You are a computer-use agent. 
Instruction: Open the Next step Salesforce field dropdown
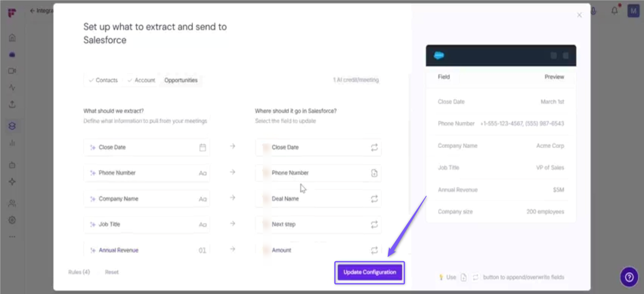(318, 224)
